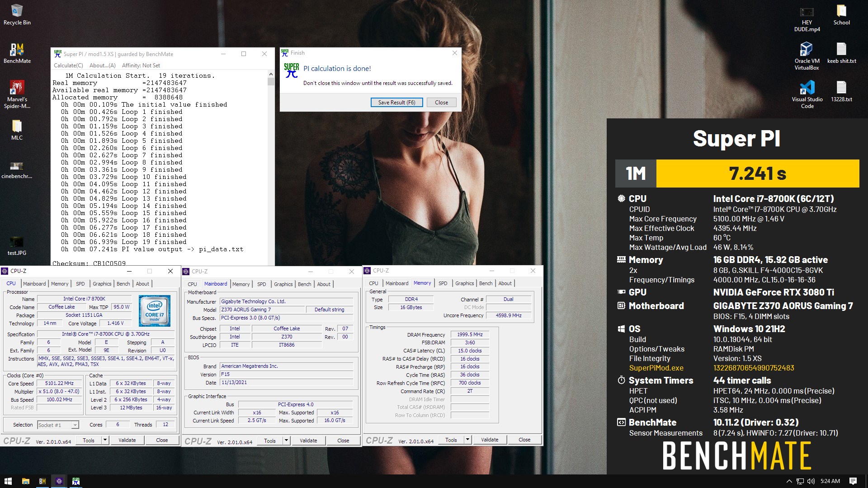Image resolution: width=868 pixels, height=488 pixels.
Task: Select the cinebench desktop icon
Action: pos(17,169)
